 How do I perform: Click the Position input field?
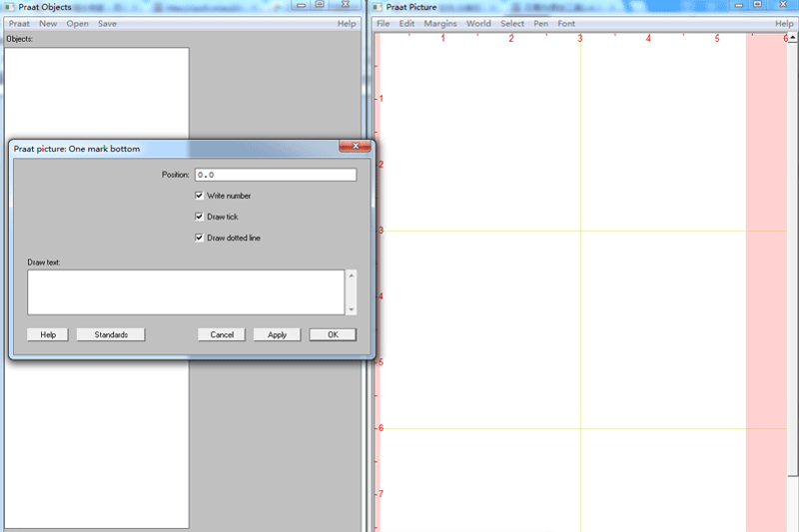(x=275, y=175)
